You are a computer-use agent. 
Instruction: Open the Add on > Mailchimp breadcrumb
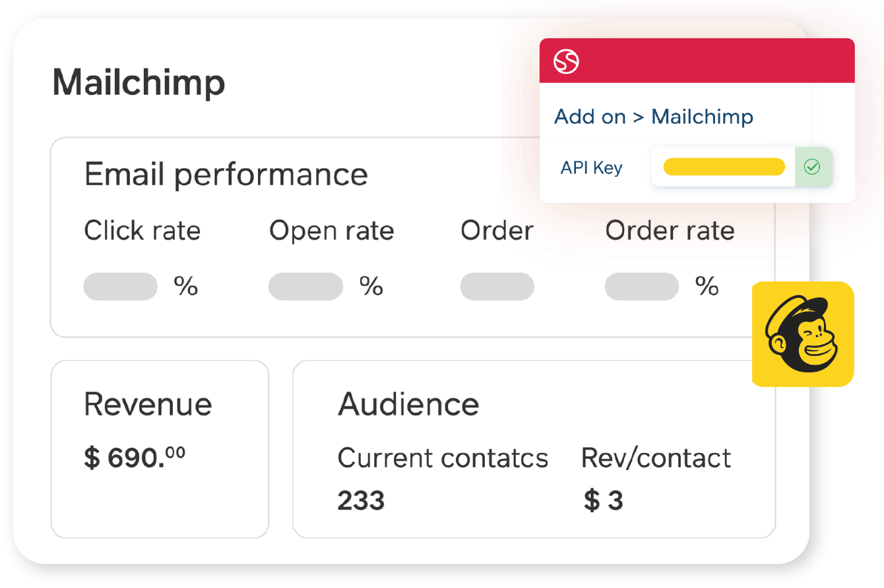click(653, 117)
